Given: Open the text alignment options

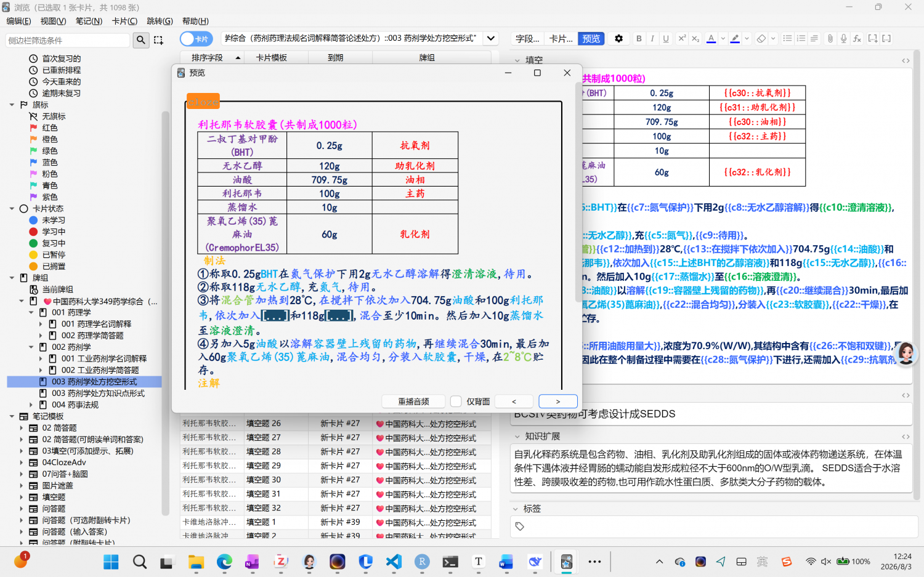Looking at the screenshot, I should (814, 38).
